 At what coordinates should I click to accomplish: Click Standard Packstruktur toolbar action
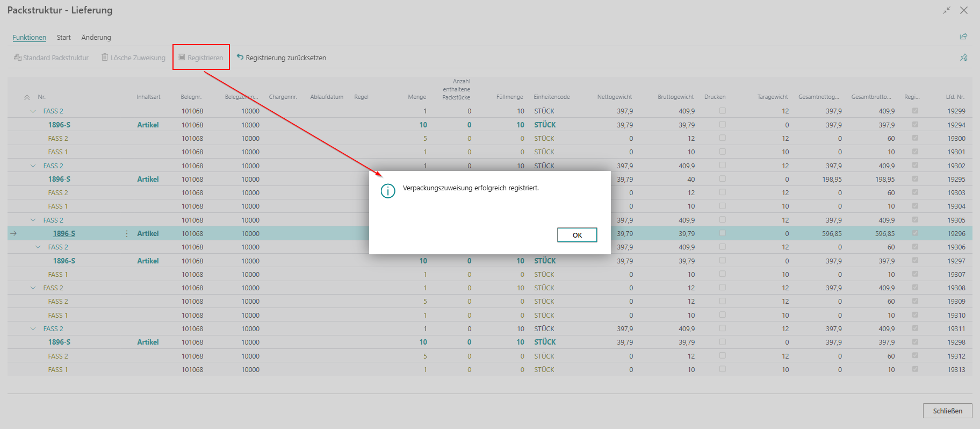[51, 58]
